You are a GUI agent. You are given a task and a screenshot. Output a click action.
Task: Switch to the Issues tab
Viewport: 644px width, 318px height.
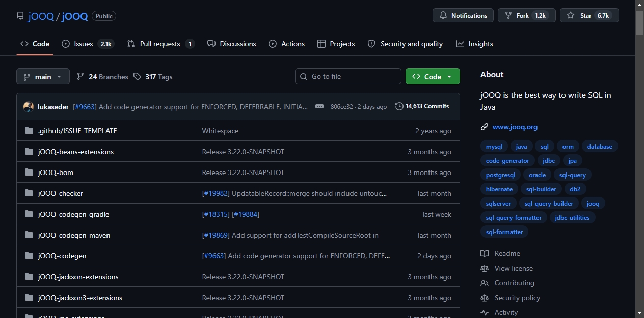tap(88, 44)
